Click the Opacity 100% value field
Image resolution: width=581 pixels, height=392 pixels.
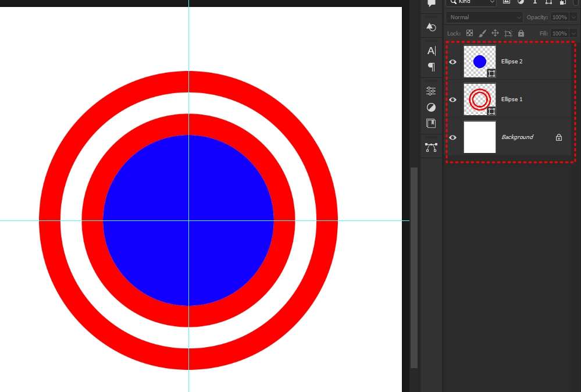coord(559,17)
